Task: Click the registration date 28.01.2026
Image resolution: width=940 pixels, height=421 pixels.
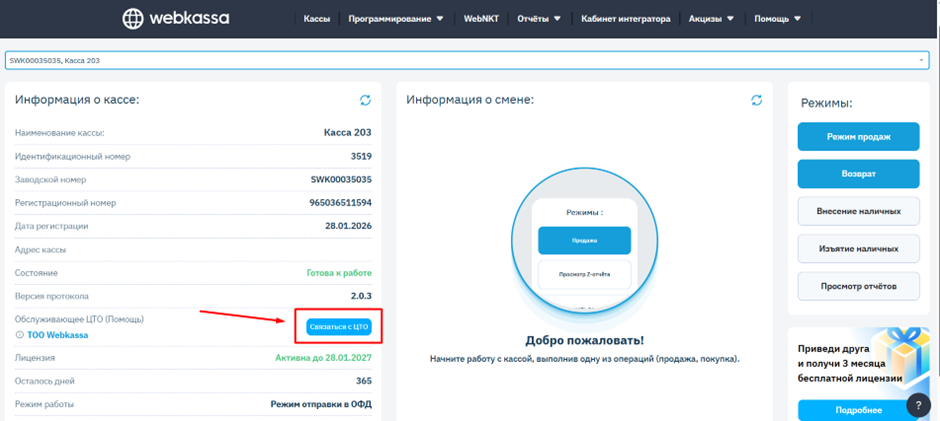Action: (348, 226)
